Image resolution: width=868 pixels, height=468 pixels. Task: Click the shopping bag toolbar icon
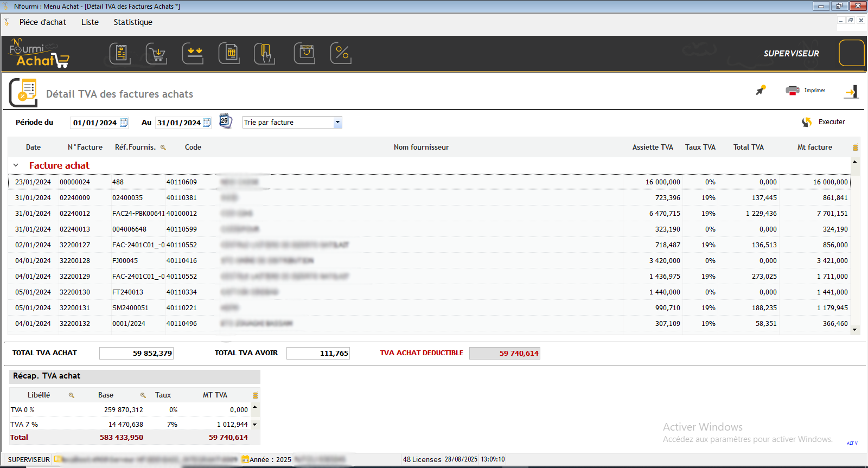tap(304, 53)
